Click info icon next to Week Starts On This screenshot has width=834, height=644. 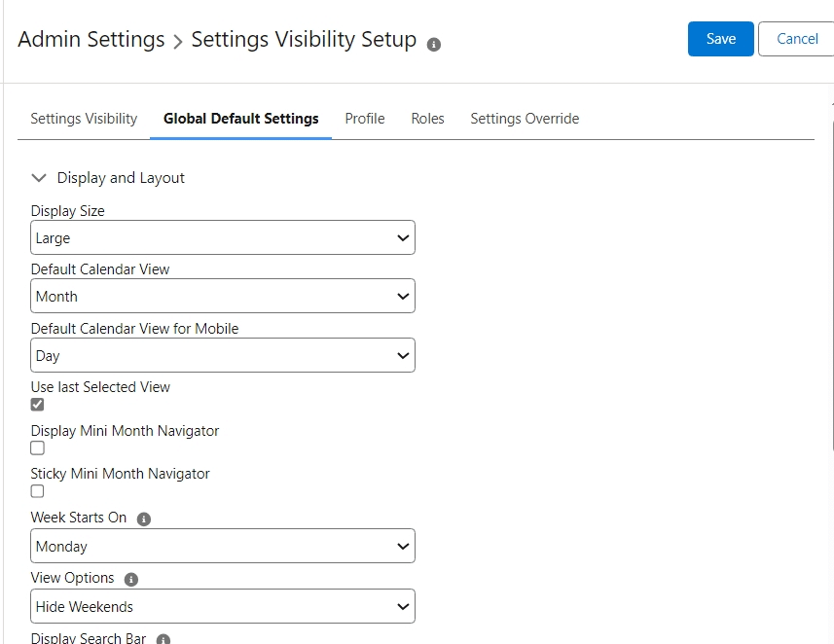144,519
